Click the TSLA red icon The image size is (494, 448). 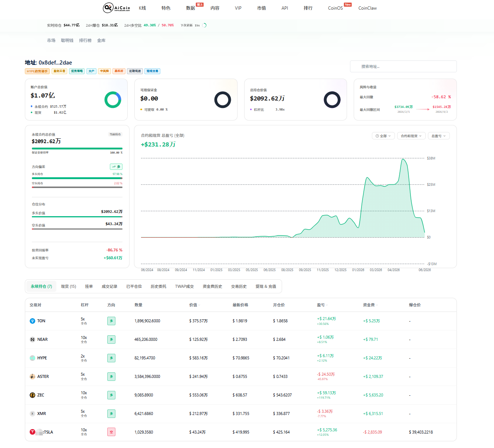tap(32, 432)
